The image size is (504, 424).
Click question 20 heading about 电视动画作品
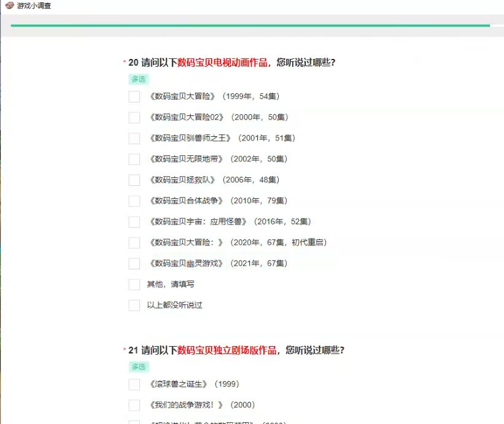click(232, 63)
